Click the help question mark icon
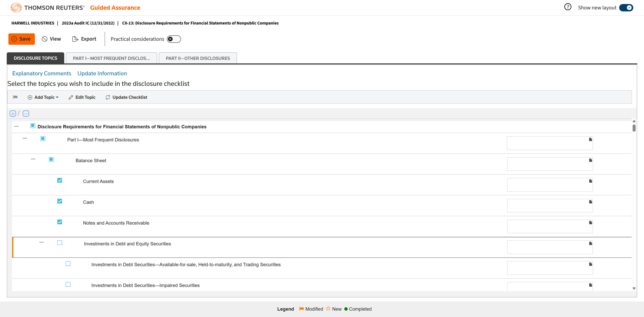Image resolution: width=644 pixels, height=317 pixels. pos(568,7)
